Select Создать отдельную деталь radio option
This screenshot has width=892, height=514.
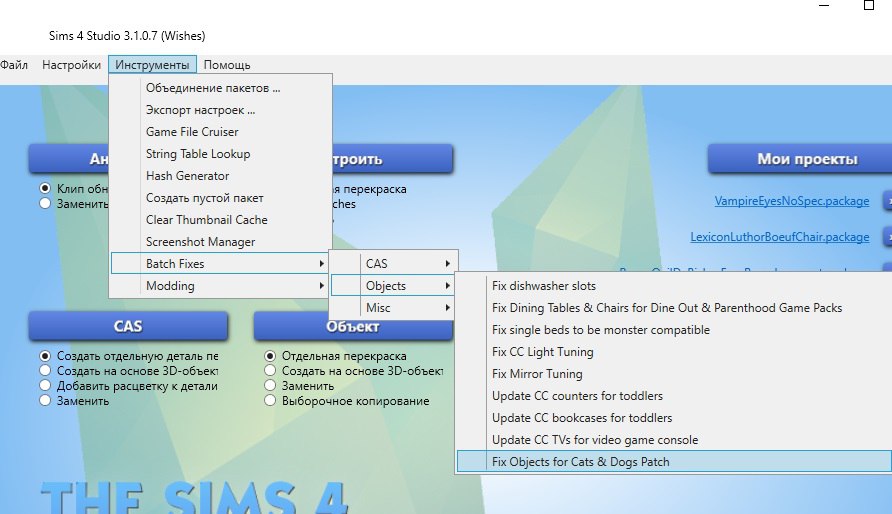[x=46, y=356]
